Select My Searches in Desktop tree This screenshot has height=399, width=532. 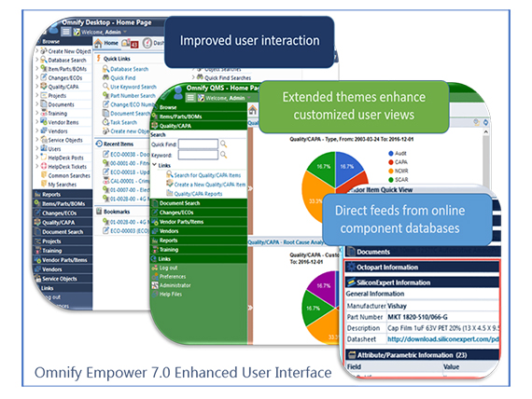(63, 185)
